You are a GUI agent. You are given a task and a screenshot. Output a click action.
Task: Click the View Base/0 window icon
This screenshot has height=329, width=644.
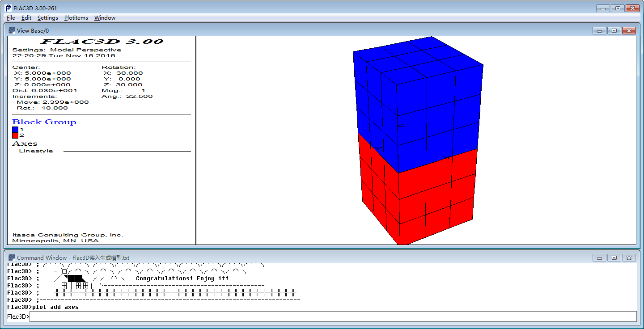12,30
